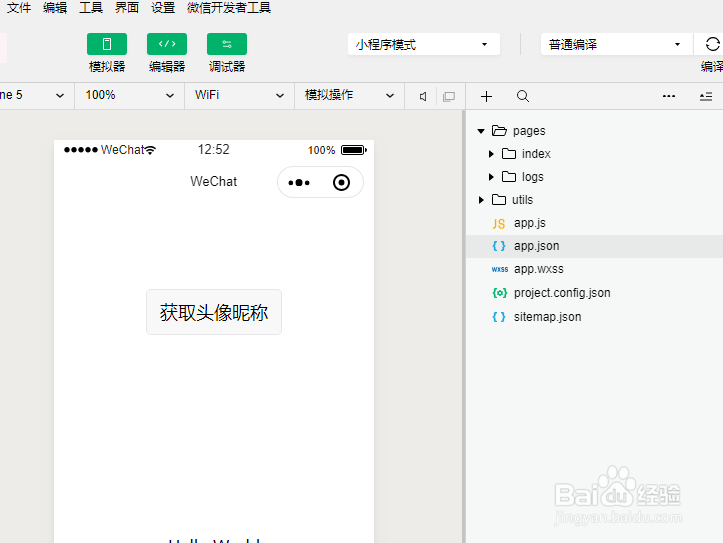Click the 12:52 time in status bar

213,149
